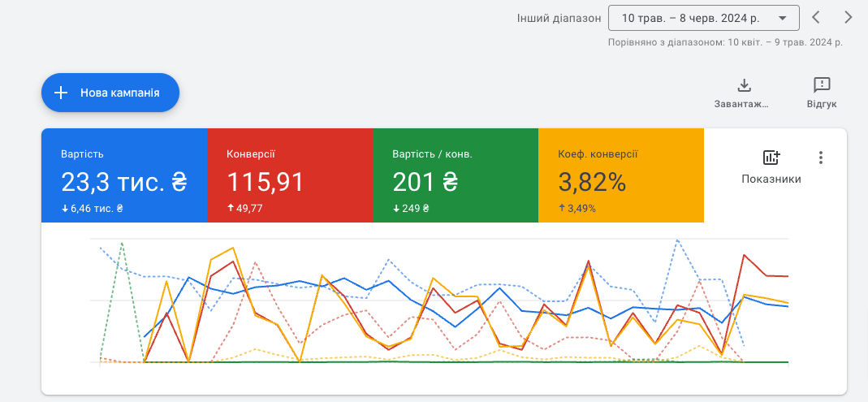Viewport: 868px width, 402px height.
Task: Click the comparison range text below date picker
Action: (x=724, y=42)
